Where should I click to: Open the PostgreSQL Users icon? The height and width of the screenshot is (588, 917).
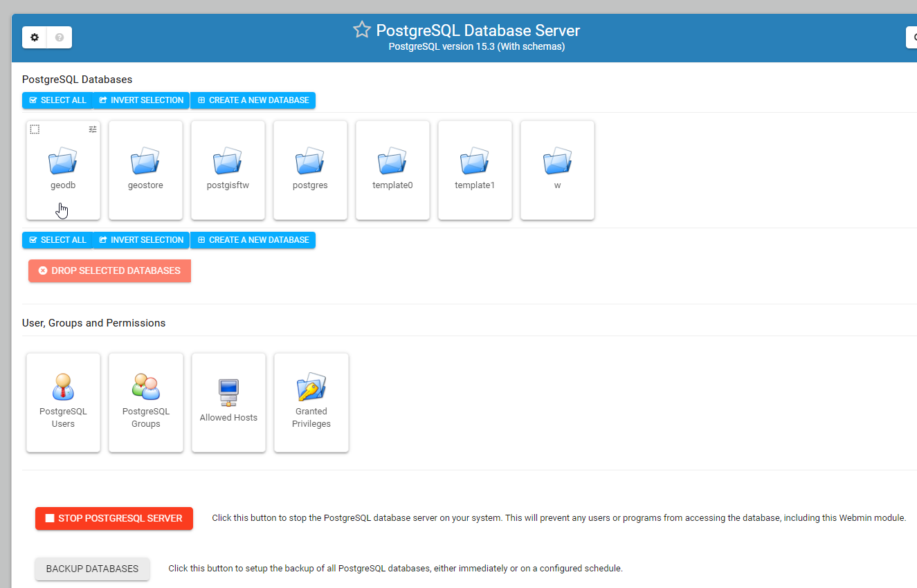[x=63, y=387]
